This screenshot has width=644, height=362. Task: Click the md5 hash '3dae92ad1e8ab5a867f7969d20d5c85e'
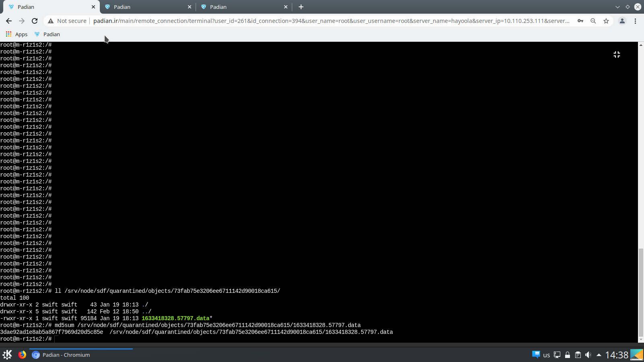(52, 332)
